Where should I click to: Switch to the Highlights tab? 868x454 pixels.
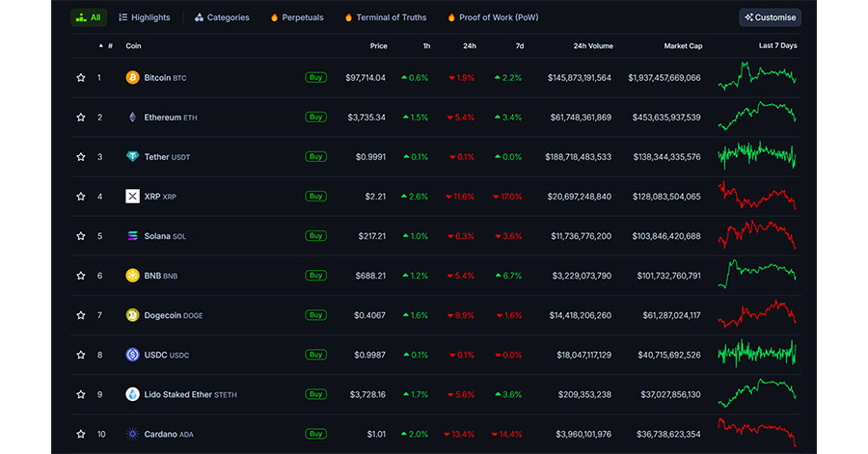[145, 17]
